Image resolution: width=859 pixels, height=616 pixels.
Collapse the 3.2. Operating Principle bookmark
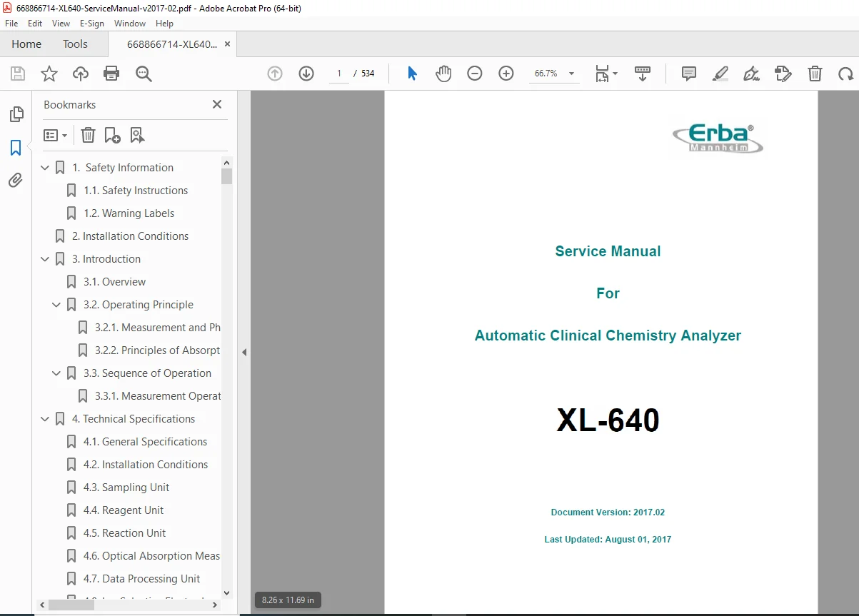[56, 305]
